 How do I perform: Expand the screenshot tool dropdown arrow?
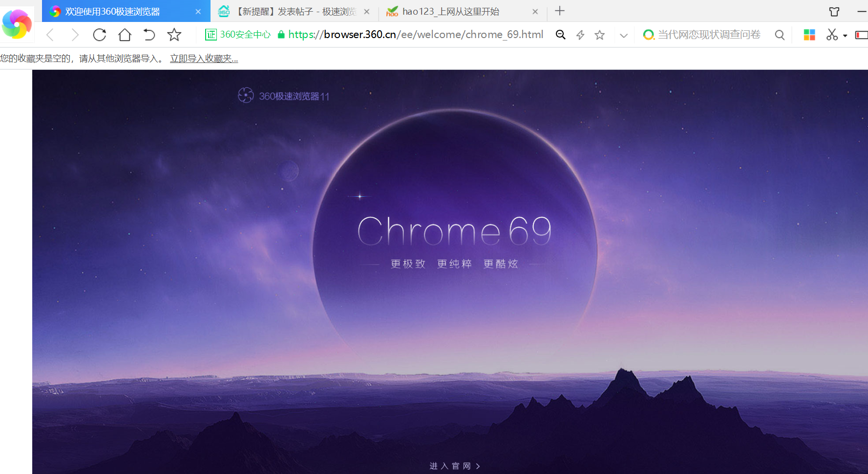coord(844,35)
